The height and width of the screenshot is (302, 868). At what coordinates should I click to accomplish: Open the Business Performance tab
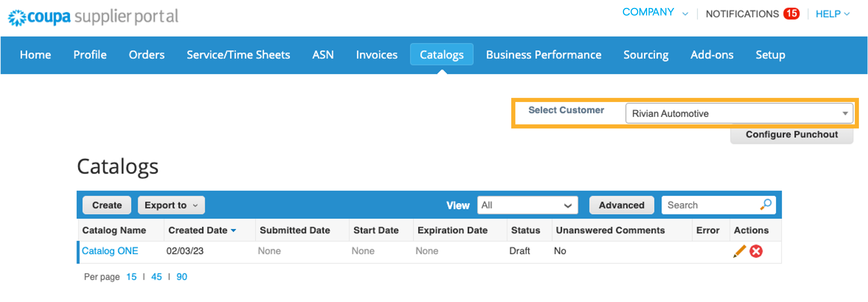pos(544,55)
